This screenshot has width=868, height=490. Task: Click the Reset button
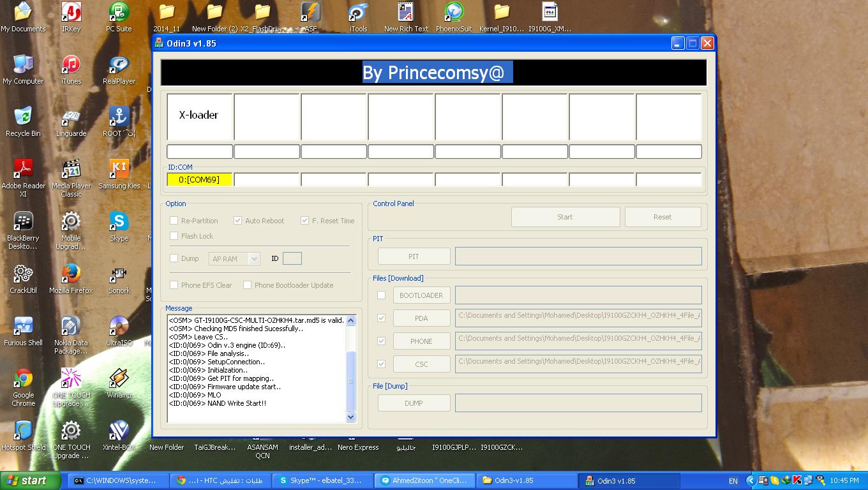click(662, 217)
